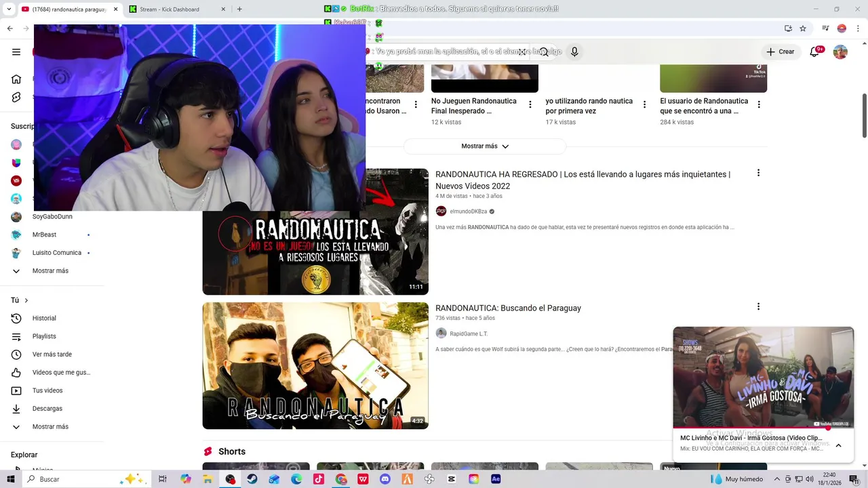Open options for 'RANDONAUTICA HA REGRESADO' video
The width and height of the screenshot is (868, 488).
(758, 173)
